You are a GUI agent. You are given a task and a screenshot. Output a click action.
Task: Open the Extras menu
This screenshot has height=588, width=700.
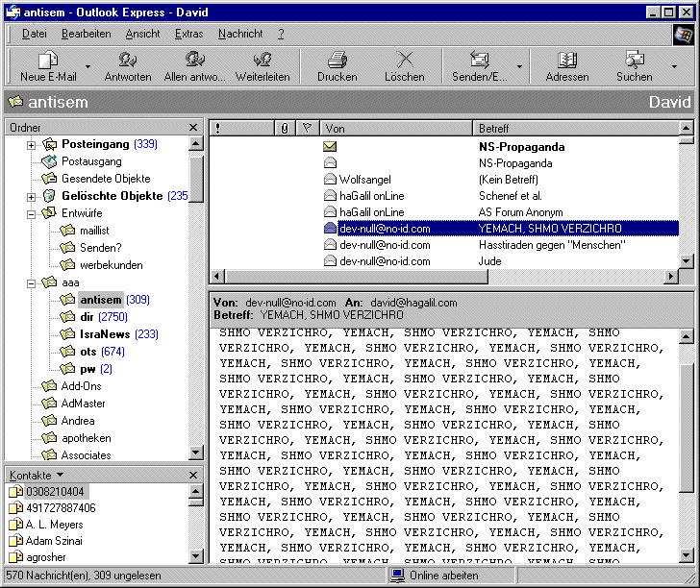tap(188, 34)
